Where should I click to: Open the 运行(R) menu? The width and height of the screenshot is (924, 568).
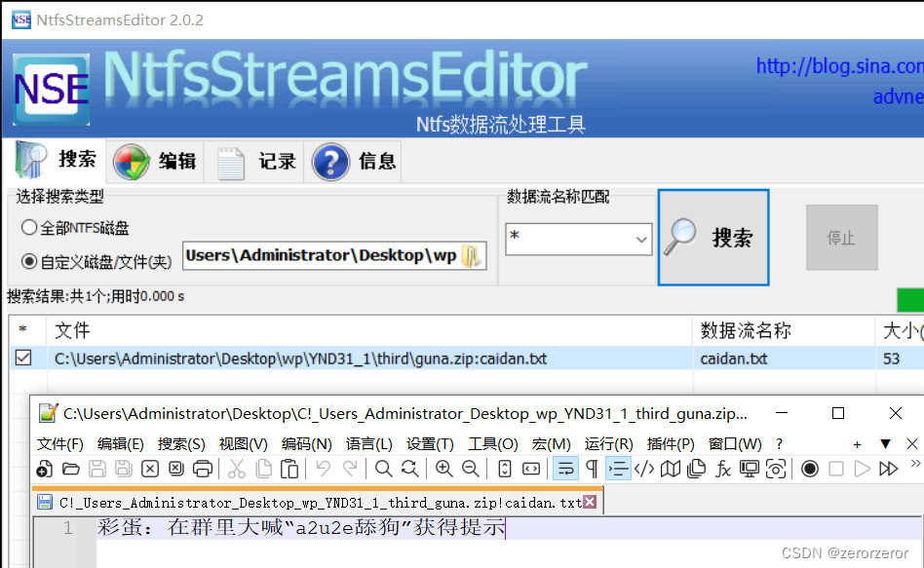[609, 444]
